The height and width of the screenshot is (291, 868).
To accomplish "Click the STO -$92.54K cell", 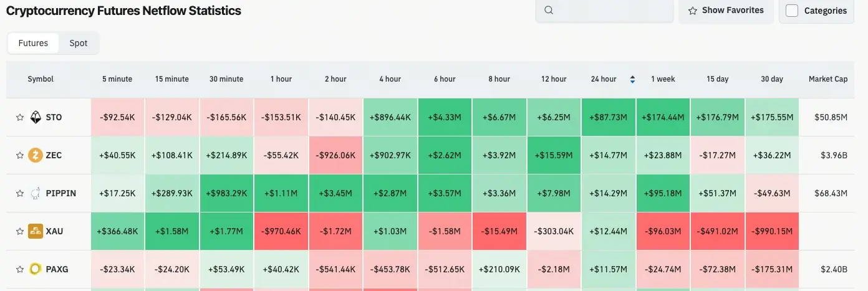I will tap(117, 117).
